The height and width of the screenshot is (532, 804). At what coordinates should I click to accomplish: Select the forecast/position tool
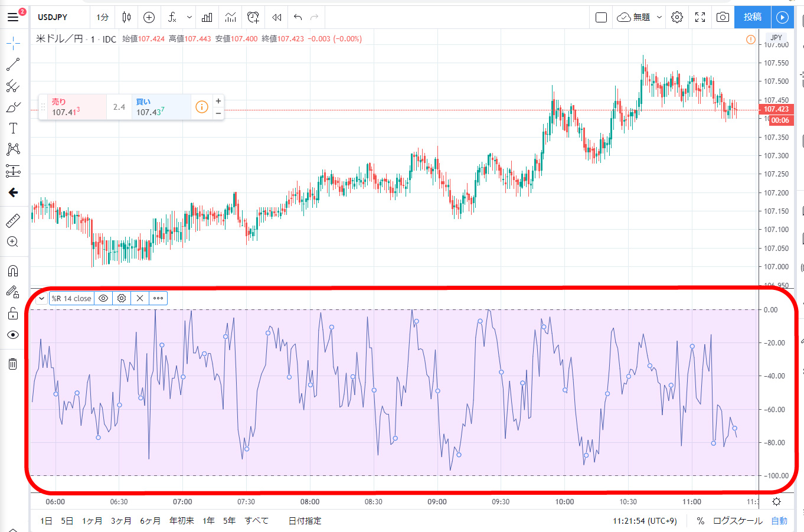[13, 171]
